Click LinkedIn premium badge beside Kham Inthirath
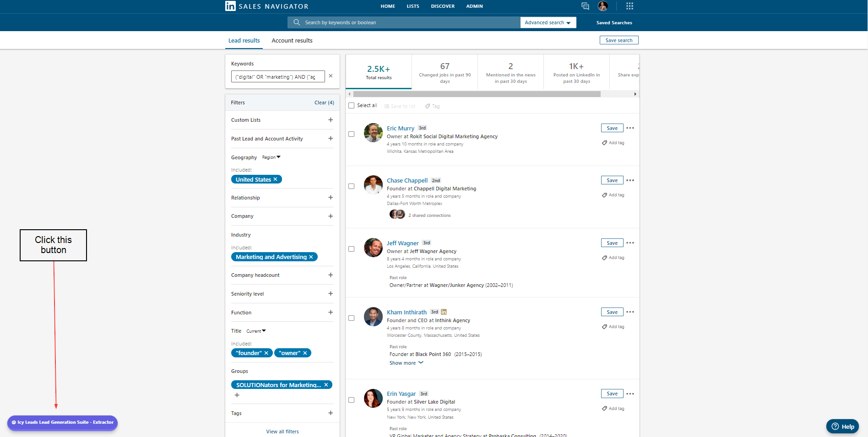 444,312
